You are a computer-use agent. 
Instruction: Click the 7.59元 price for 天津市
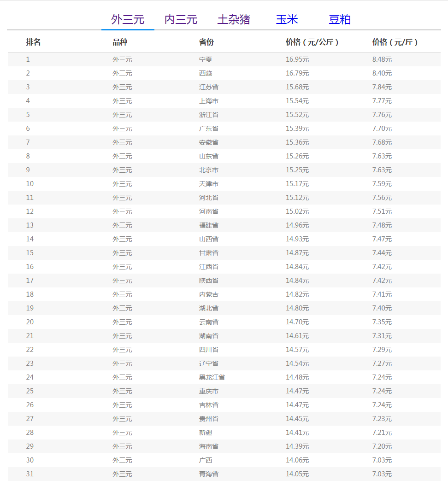pos(382,184)
